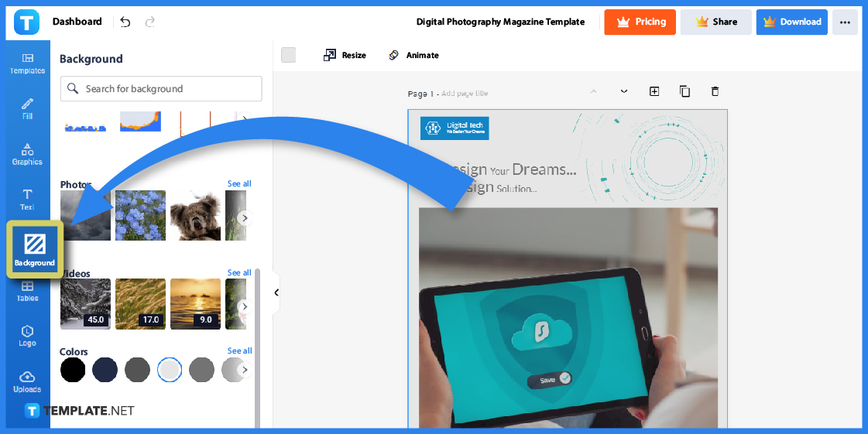Move page down with chevron arrow
Image resolution: width=868 pixels, height=434 pixels.
point(624,91)
